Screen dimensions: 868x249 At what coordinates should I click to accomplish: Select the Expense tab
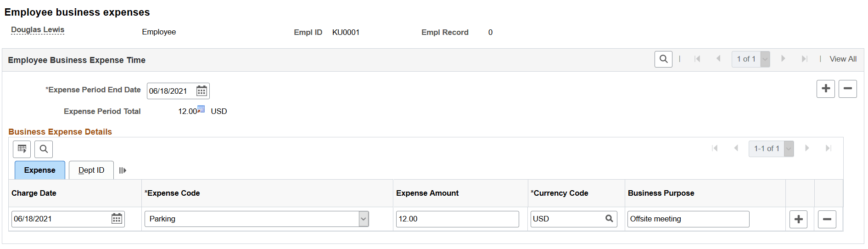tap(40, 170)
